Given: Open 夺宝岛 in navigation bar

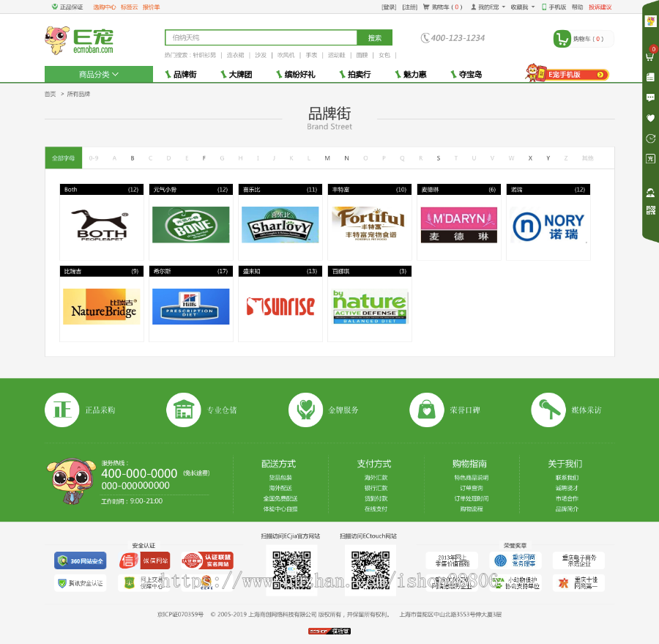Looking at the screenshot, I should 466,75.
